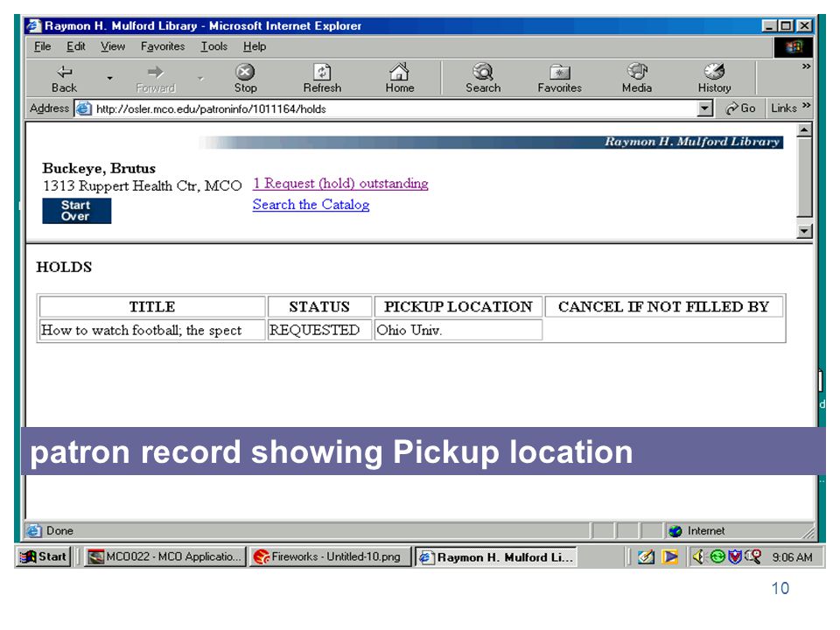This screenshot has height=630, width=840.
Task: Switch to Fireworks Untitled-10.png taskbar item
Action: (x=330, y=556)
